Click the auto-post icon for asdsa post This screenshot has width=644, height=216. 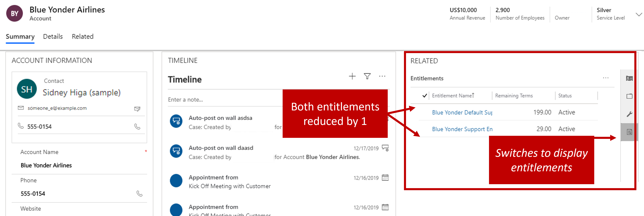coord(176,121)
